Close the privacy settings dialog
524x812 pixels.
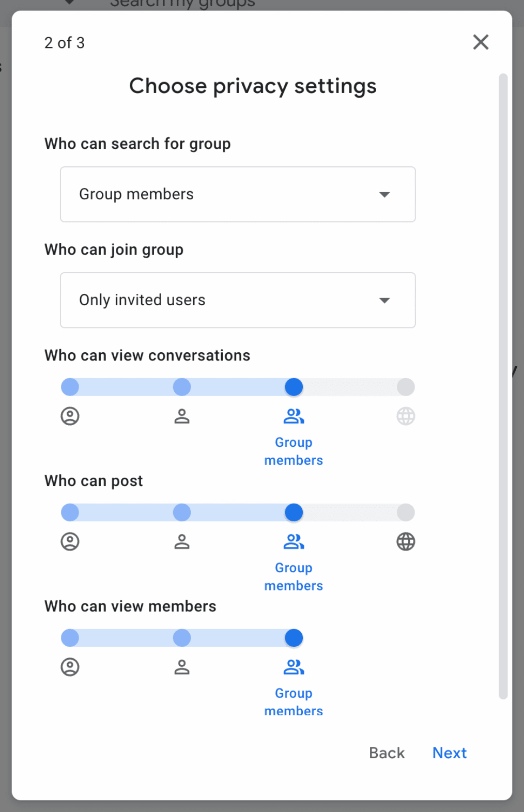click(x=481, y=42)
